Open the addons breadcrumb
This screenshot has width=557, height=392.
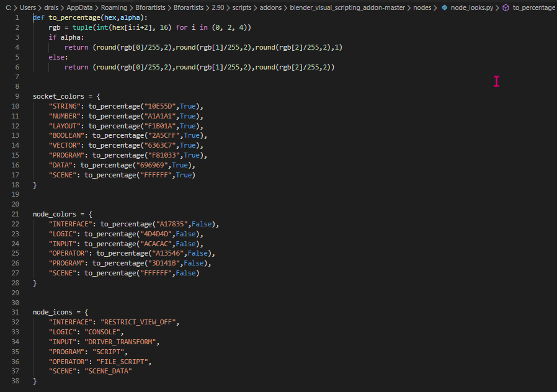coord(270,7)
